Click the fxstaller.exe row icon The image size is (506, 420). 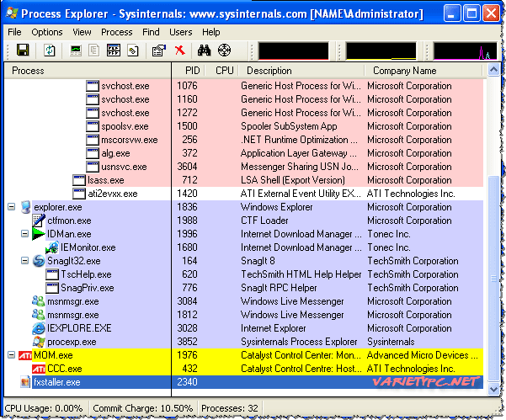pyautogui.click(x=25, y=382)
